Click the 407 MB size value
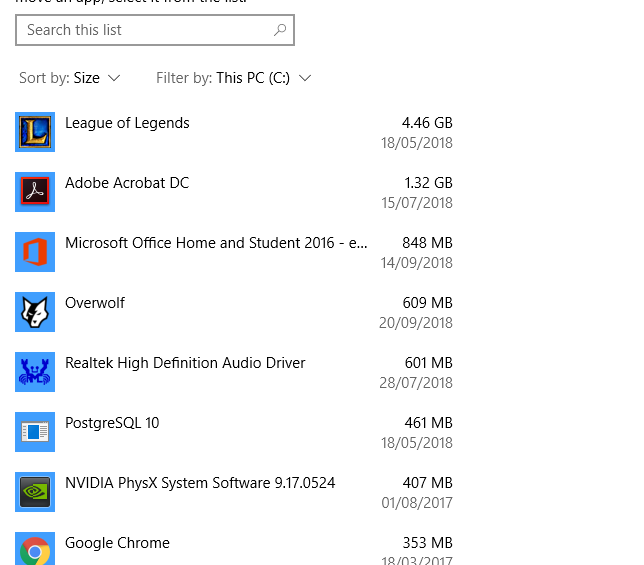 click(x=427, y=482)
